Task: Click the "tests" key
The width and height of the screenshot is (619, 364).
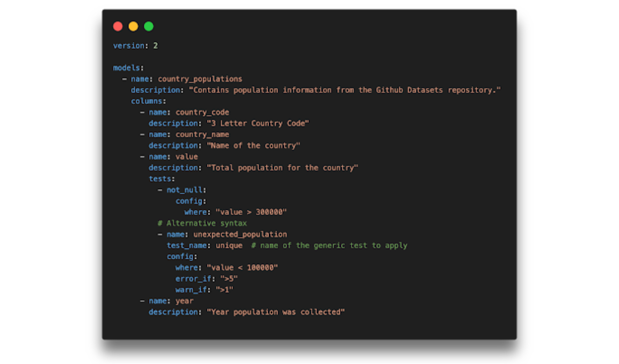Action: click(160, 179)
